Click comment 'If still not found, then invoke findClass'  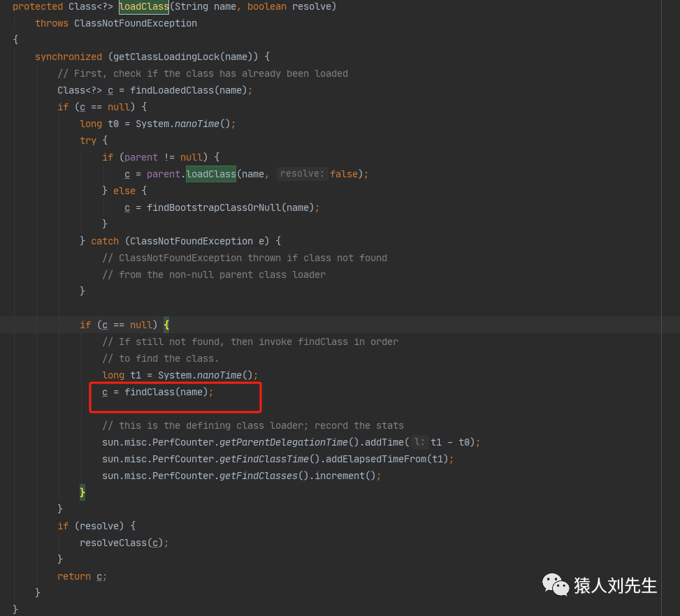tap(250, 342)
